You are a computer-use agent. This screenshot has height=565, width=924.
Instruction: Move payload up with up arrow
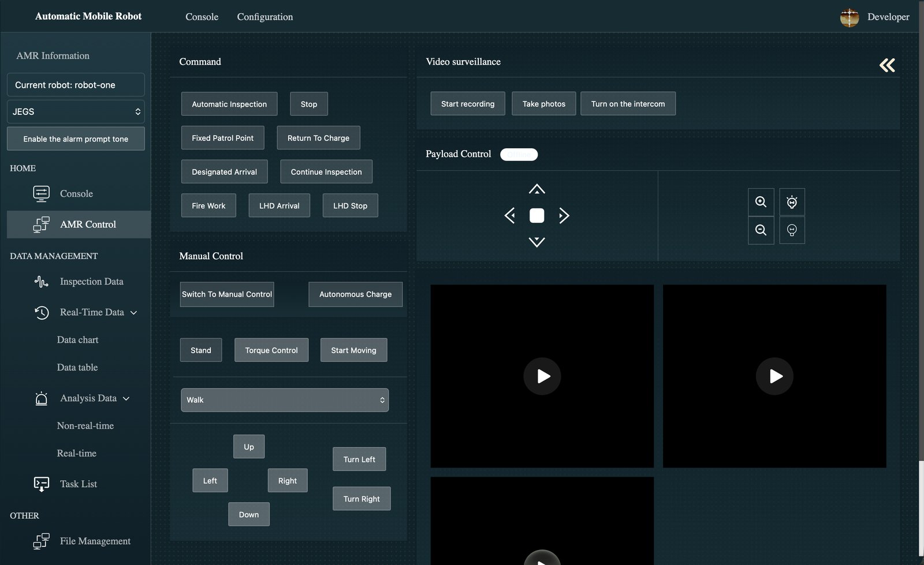pyautogui.click(x=536, y=189)
